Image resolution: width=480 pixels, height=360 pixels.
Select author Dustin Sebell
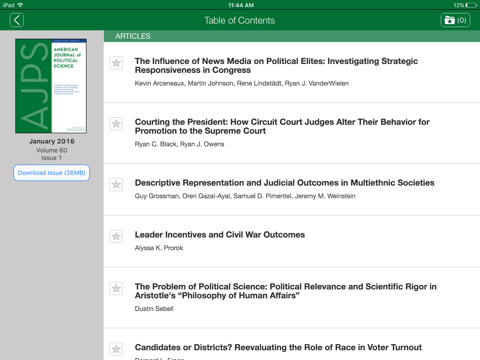(x=154, y=309)
